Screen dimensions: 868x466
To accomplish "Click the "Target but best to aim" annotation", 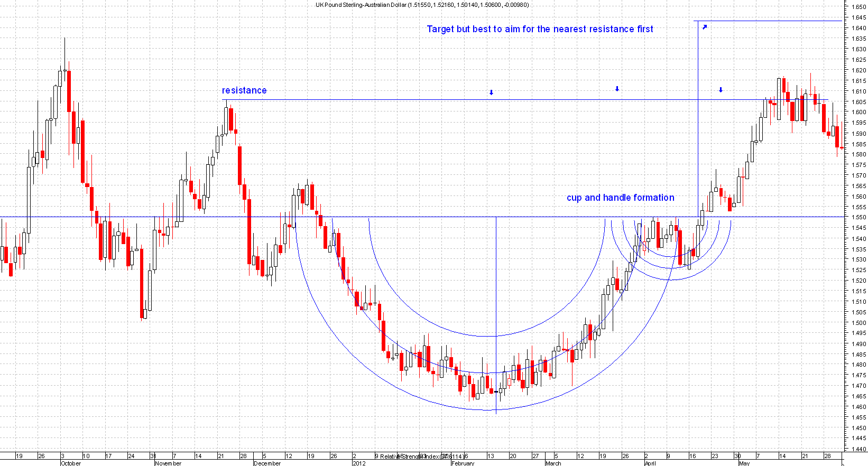I will (x=540, y=29).
